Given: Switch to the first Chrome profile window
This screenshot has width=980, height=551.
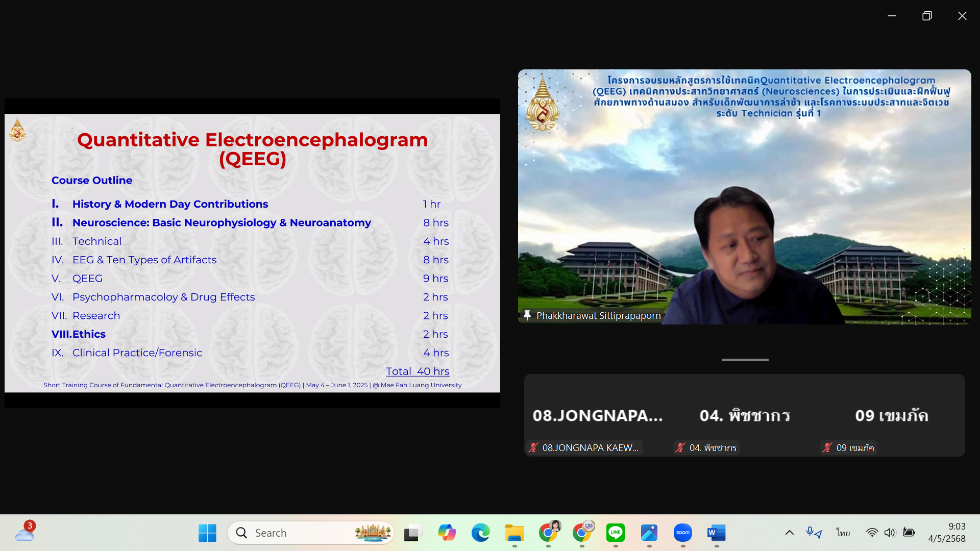Looking at the screenshot, I should 549,533.
